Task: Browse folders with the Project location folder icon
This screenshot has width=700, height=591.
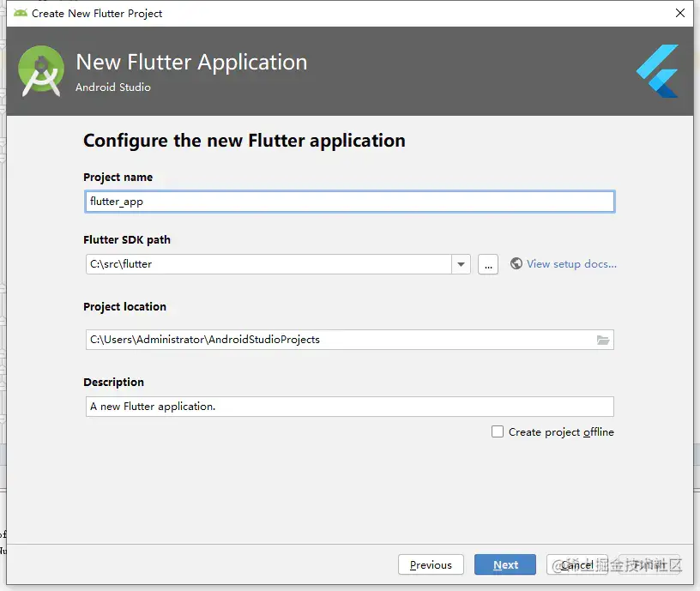Action: (603, 341)
